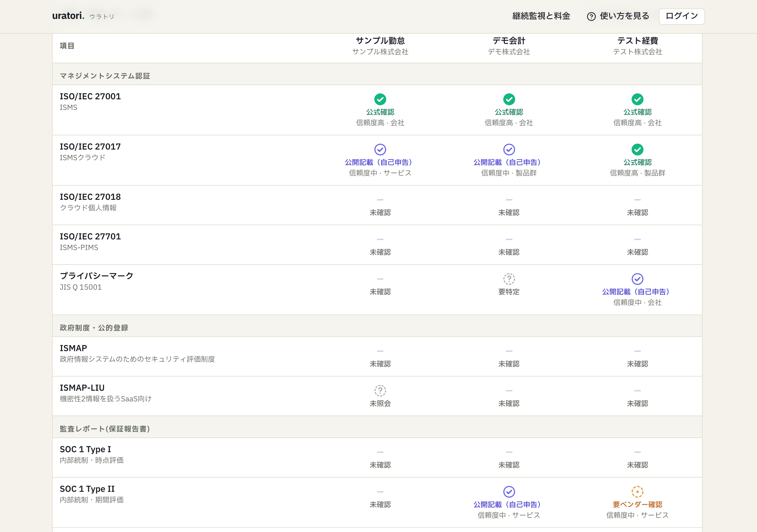Click 要特定 status in プライバシーマーク row
The height and width of the screenshot is (532, 757).
[509, 292]
